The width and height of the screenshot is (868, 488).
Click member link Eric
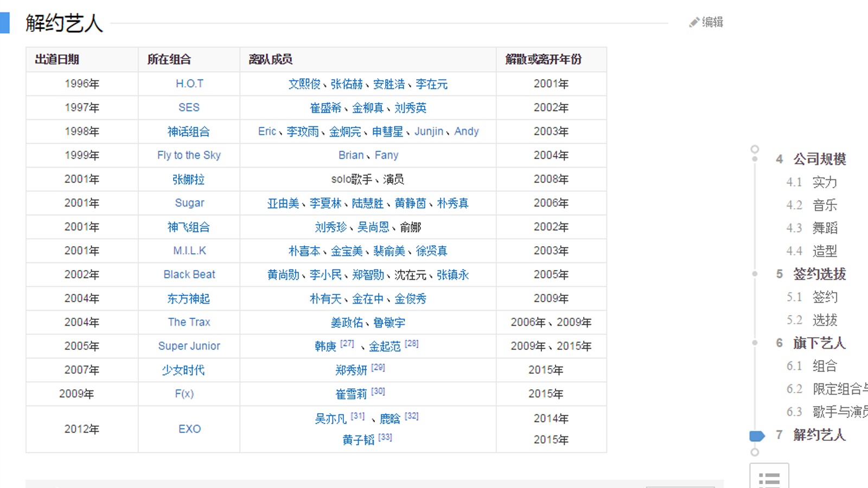[267, 132]
